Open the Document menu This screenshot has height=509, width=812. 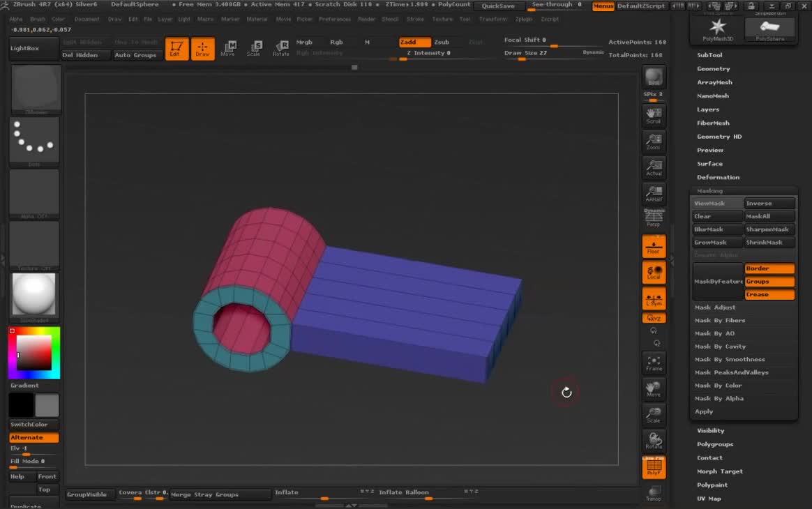point(87,19)
